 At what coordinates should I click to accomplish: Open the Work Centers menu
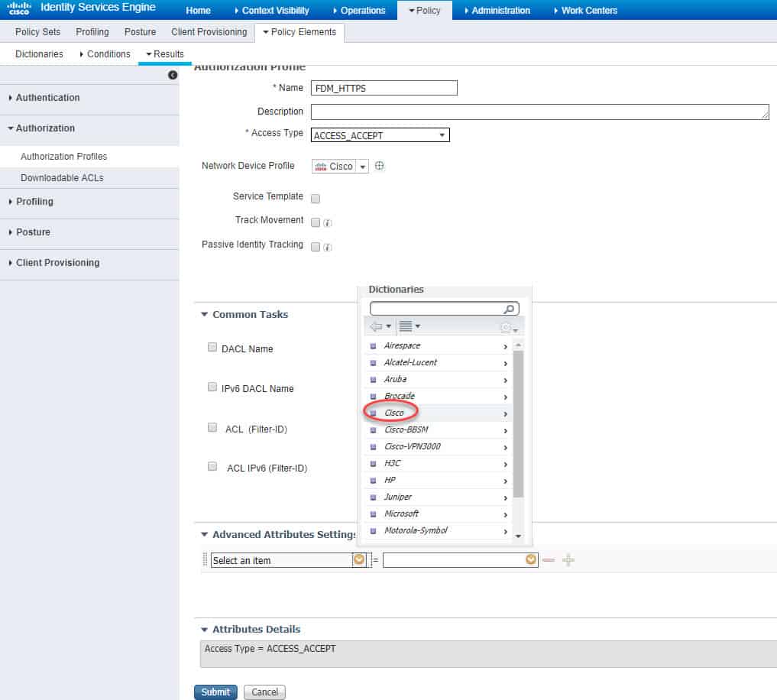[x=586, y=11]
